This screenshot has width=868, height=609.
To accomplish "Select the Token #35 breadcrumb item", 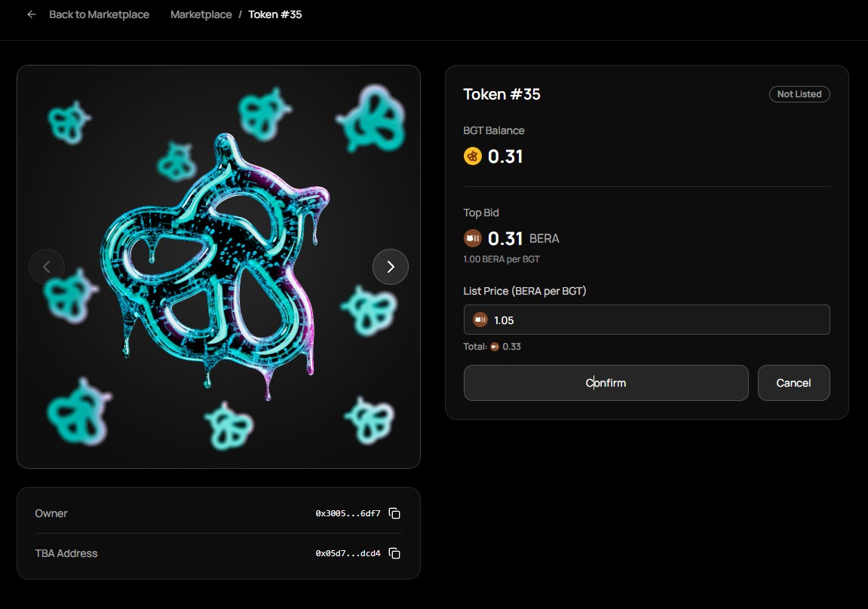I will click(275, 14).
